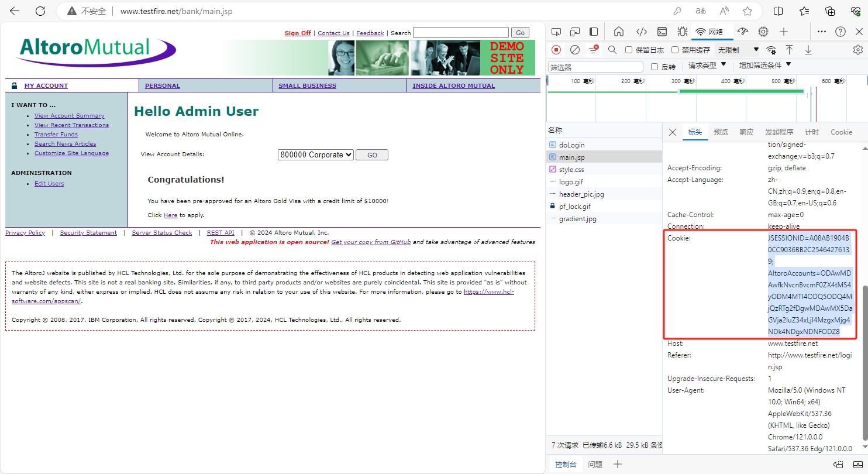868x474 pixels.
Task: Close the request details pane
Action: tap(673, 132)
